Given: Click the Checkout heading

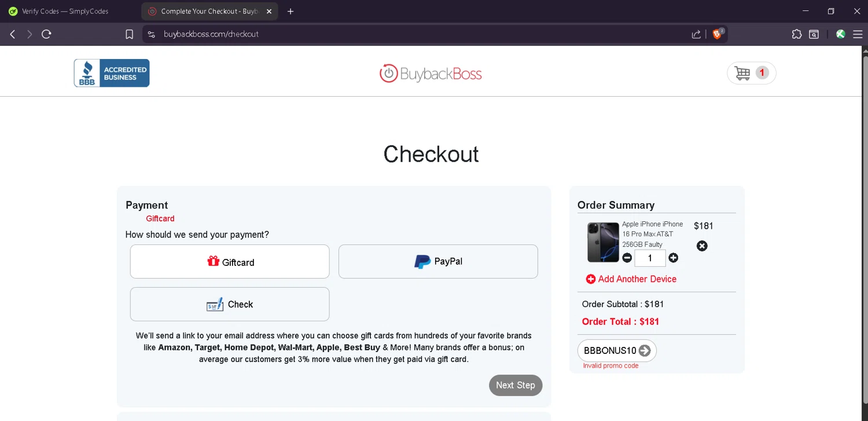Looking at the screenshot, I should coord(431,154).
